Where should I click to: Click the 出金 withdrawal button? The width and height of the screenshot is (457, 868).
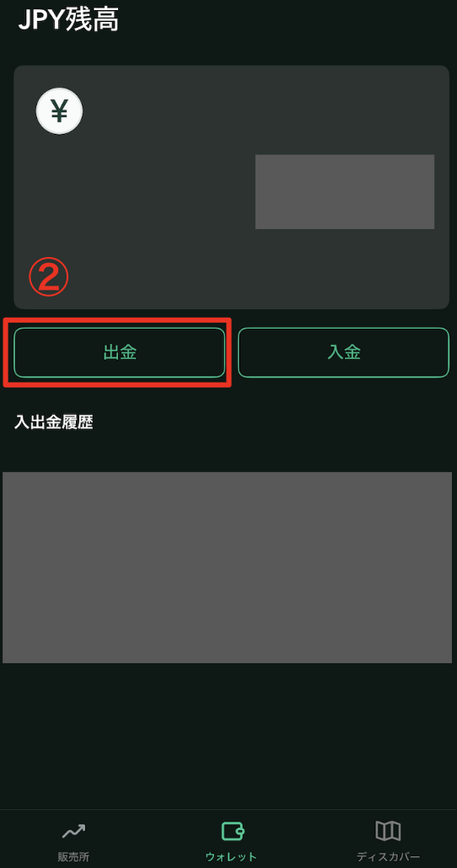click(x=120, y=352)
